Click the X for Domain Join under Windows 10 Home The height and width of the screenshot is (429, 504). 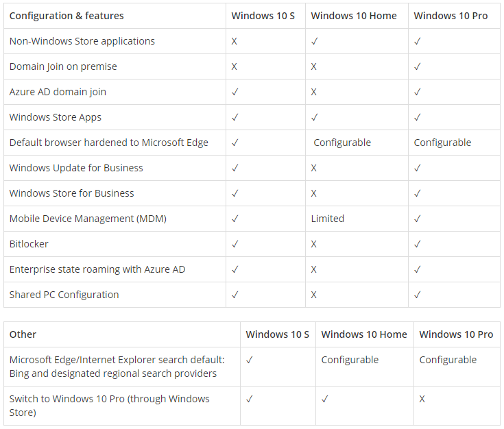pyautogui.click(x=314, y=66)
